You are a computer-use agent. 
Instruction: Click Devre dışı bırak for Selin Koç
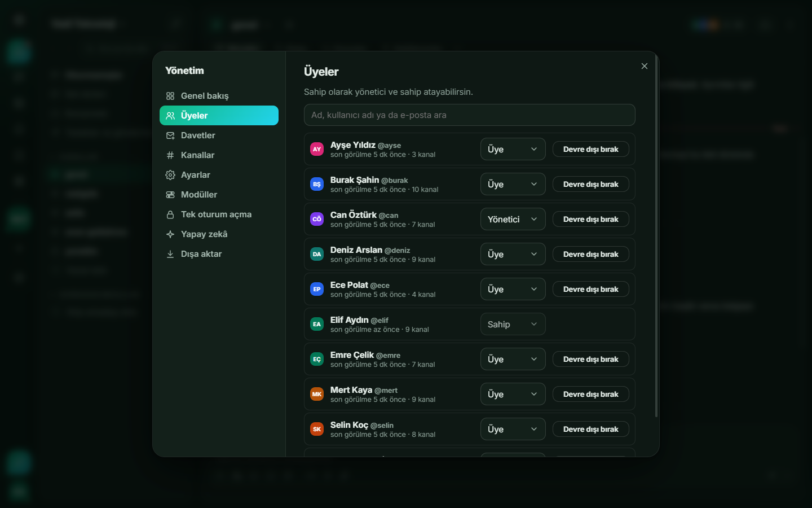591,429
